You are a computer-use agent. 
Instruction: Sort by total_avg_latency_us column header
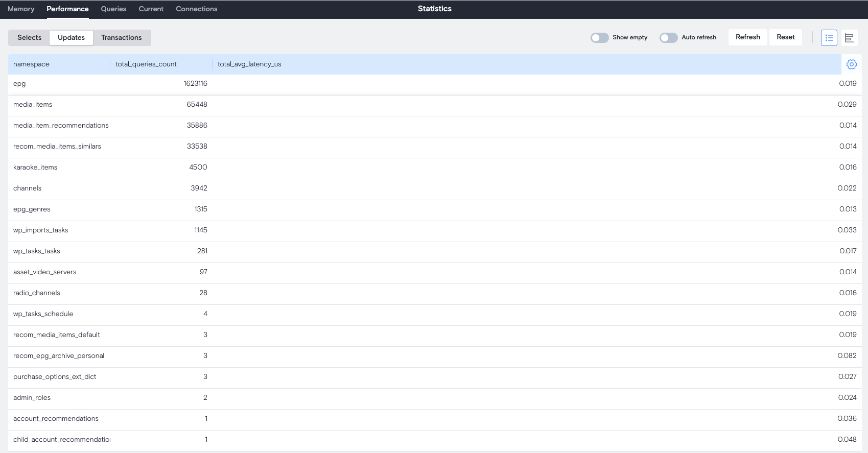[x=249, y=64]
